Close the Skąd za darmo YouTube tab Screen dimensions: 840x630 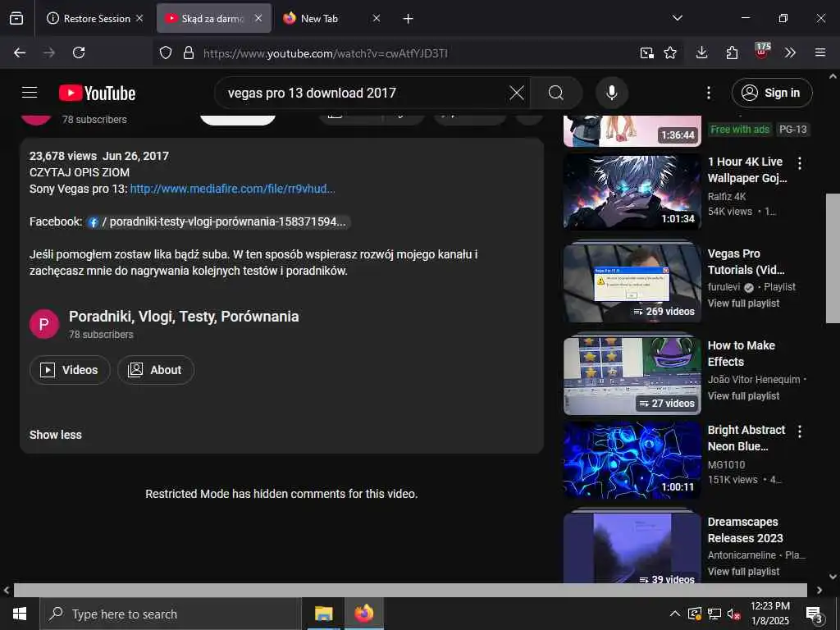tap(258, 18)
